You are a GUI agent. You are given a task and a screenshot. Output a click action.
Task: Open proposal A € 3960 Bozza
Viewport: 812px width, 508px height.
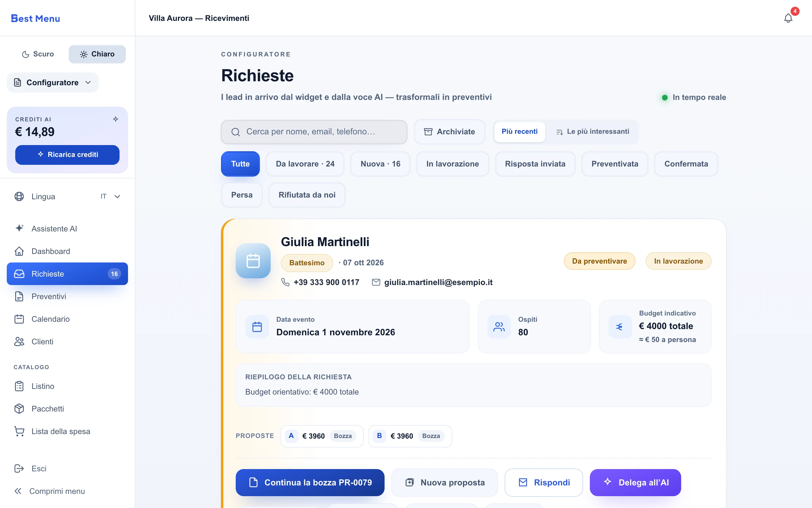point(321,436)
